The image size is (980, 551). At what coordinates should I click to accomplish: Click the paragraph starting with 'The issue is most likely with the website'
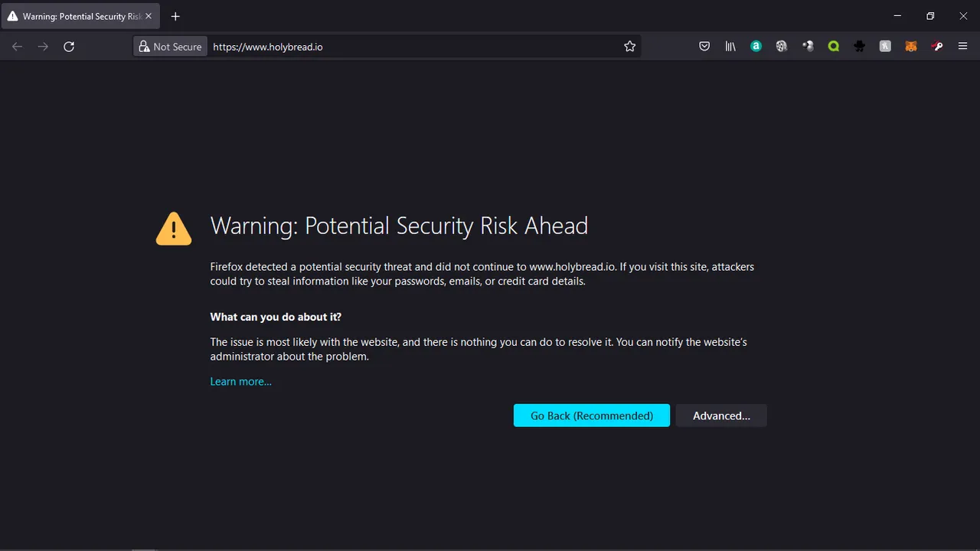[479, 349]
